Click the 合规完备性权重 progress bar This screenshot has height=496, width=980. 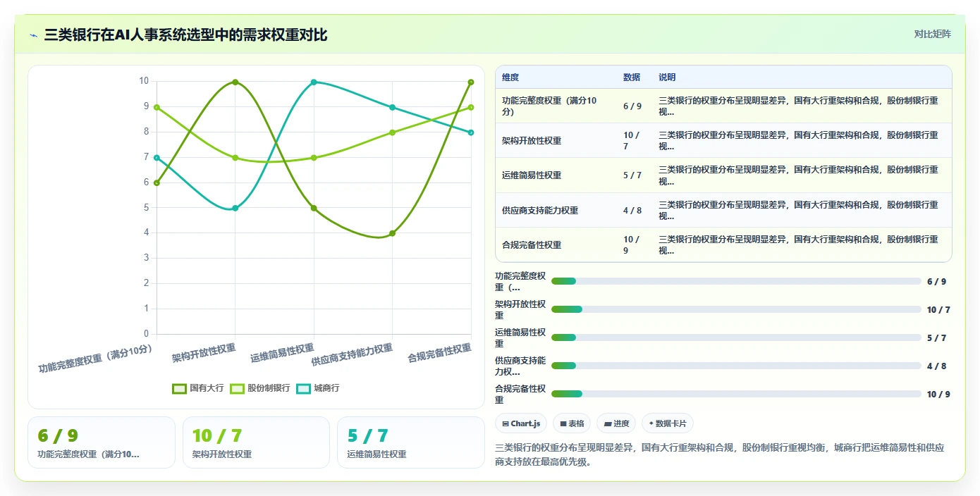(x=736, y=394)
